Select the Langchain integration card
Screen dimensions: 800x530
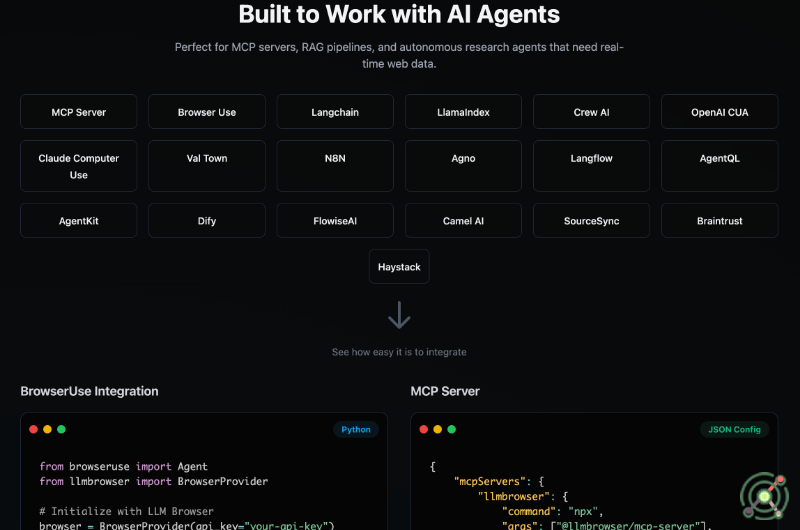click(335, 112)
